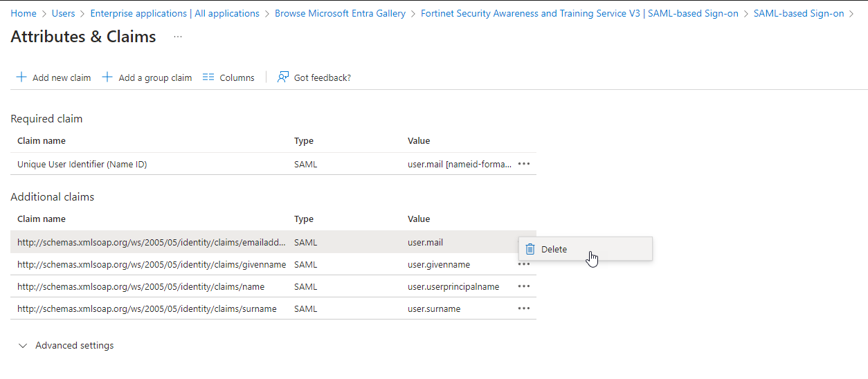Click the plus icon for Add a group claim
The height and width of the screenshot is (379, 868).
tap(107, 77)
